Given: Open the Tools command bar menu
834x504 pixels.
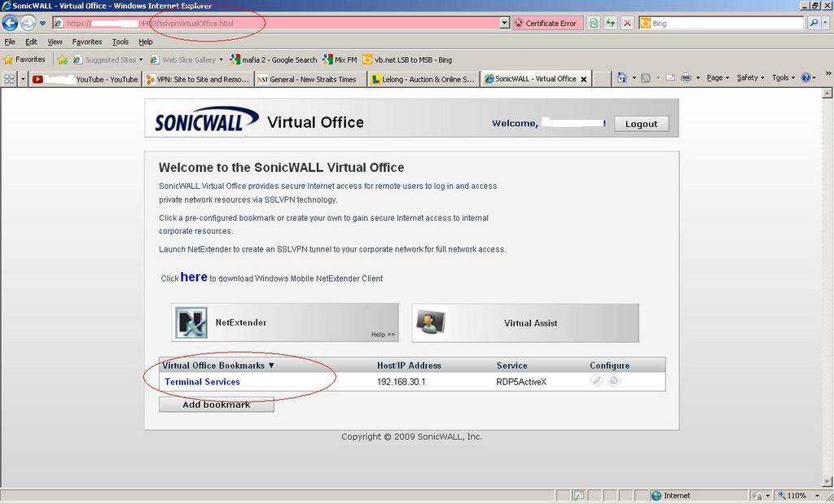Looking at the screenshot, I should point(783,77).
